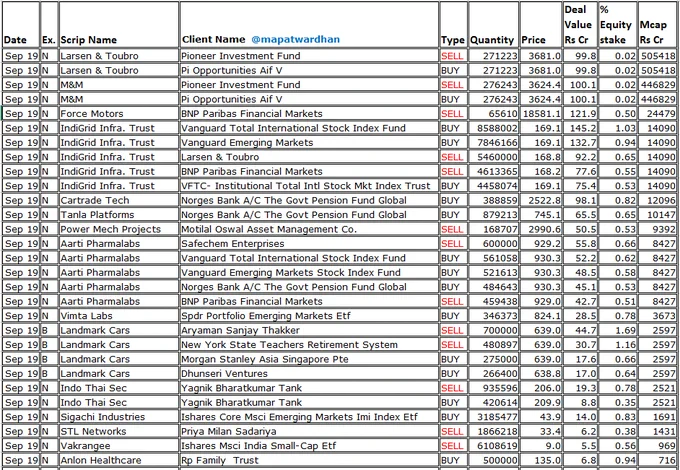The height and width of the screenshot is (470, 680).
Task: Click VFTC- Institutional Total Intl Stock cell
Action: click(309, 186)
